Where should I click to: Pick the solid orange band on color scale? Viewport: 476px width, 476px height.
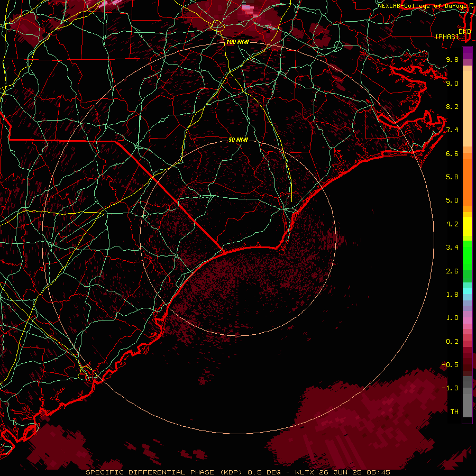point(467,182)
